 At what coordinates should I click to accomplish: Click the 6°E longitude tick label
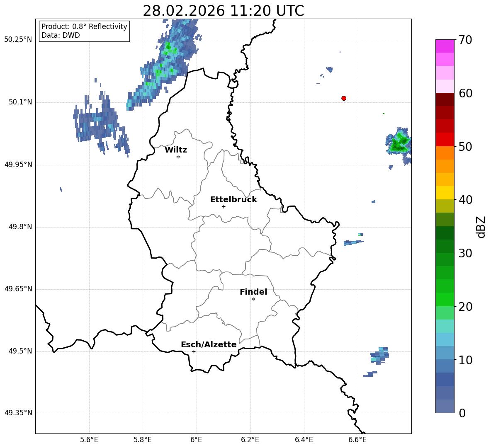click(x=196, y=440)
